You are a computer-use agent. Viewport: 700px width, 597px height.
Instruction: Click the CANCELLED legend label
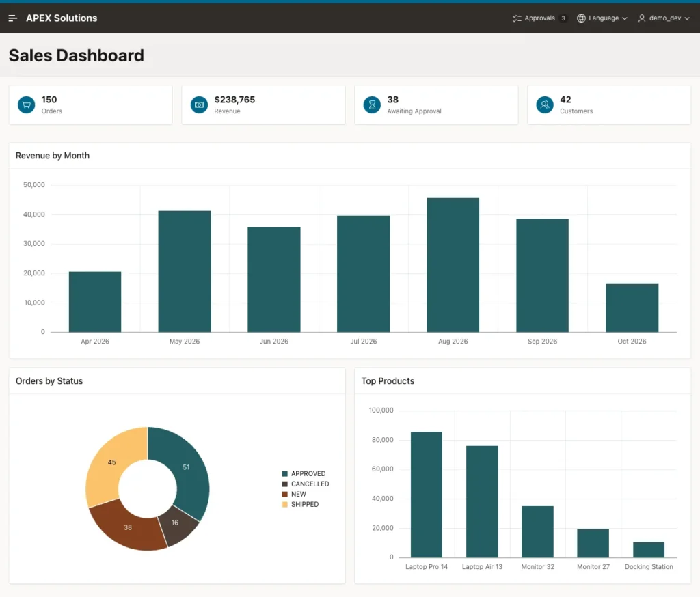310,484
